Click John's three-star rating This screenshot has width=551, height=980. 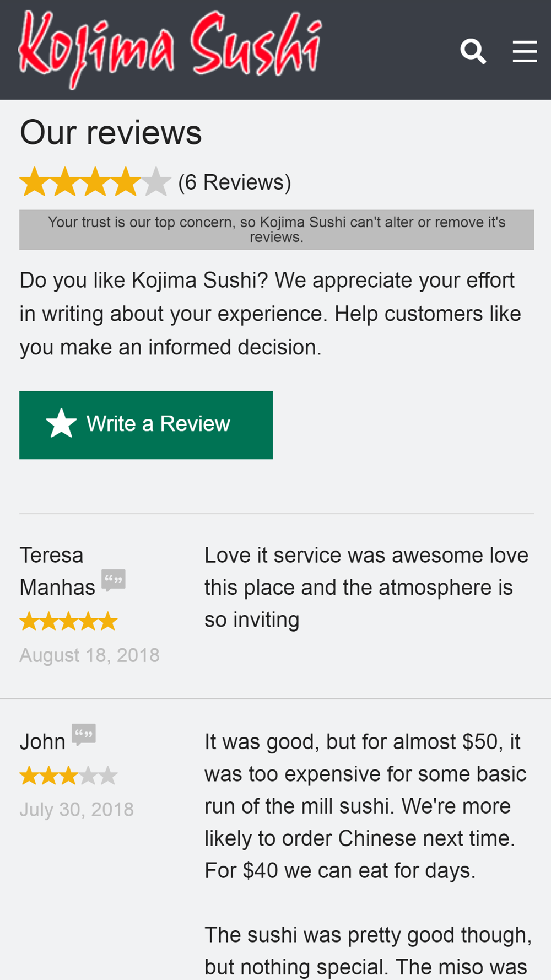pos(69,776)
